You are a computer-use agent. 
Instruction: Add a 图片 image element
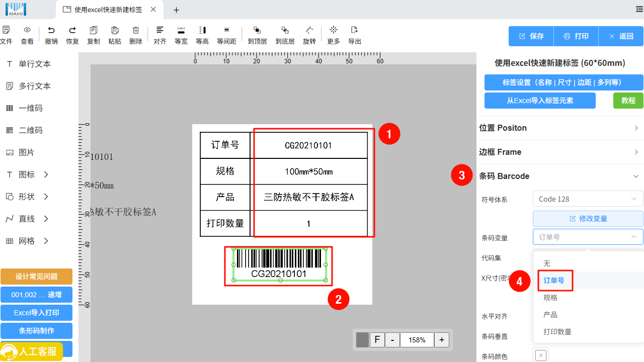[20, 152]
